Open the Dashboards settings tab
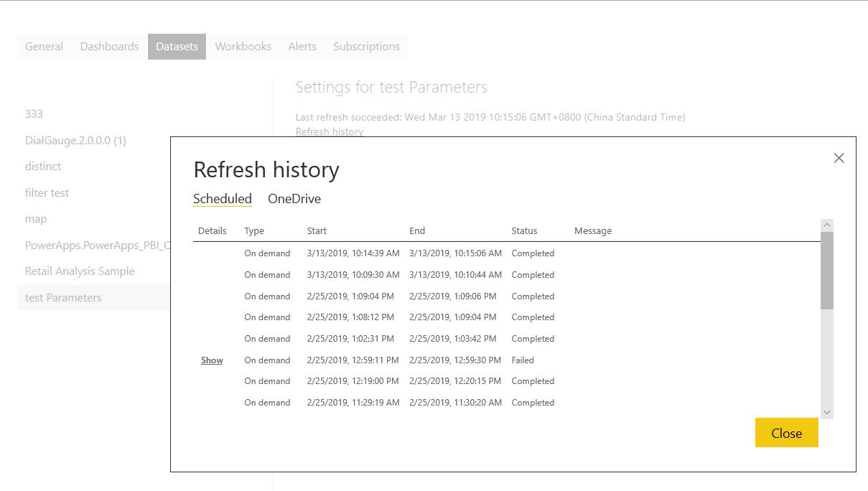Viewport: 868px width, 491px height. 110,47
